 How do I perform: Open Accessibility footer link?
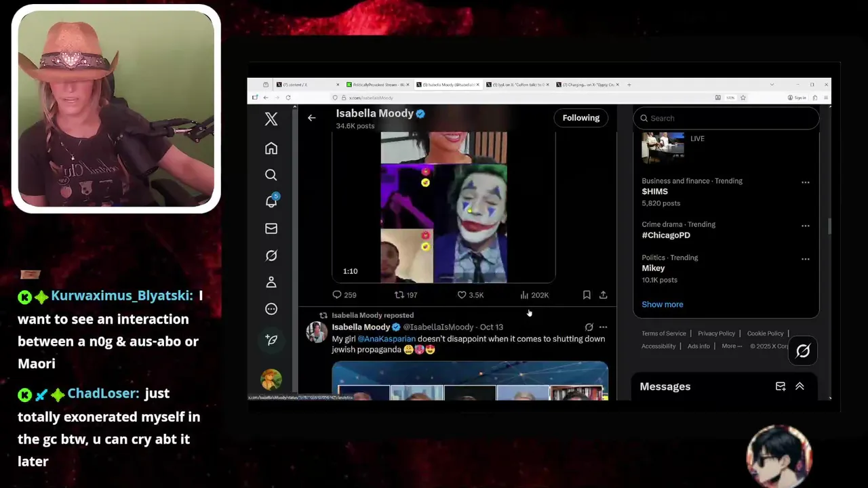(658, 346)
